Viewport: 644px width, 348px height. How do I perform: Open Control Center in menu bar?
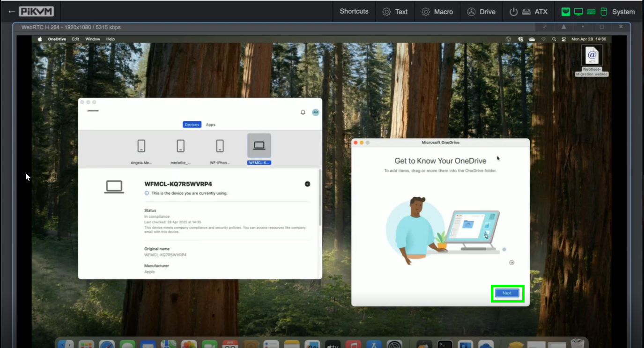click(564, 39)
